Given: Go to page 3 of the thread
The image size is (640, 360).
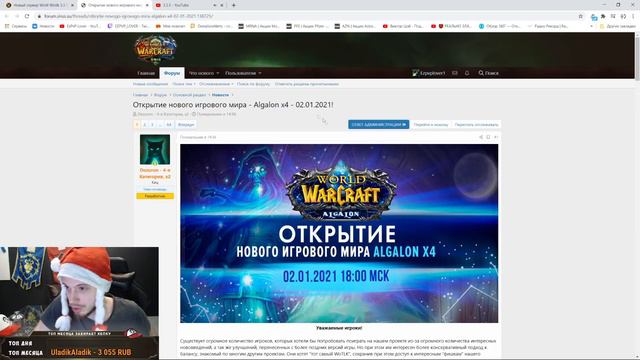Looking at the screenshot, I should pos(152,124).
